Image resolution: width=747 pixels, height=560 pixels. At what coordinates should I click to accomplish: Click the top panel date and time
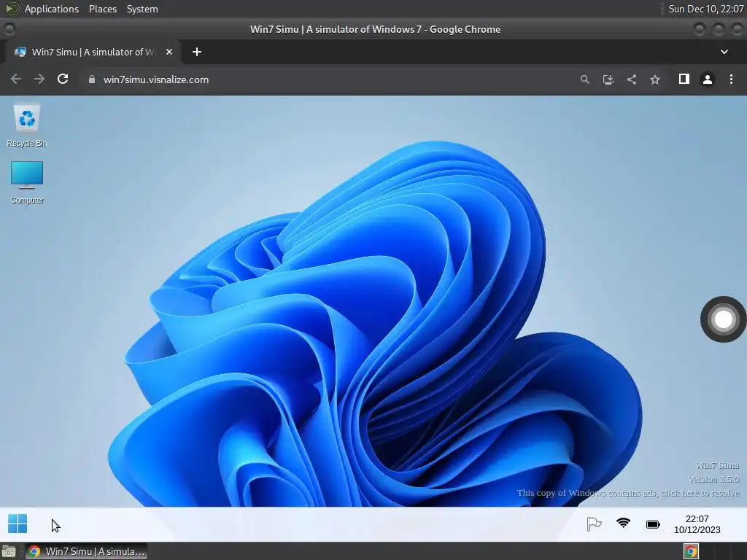coord(705,9)
